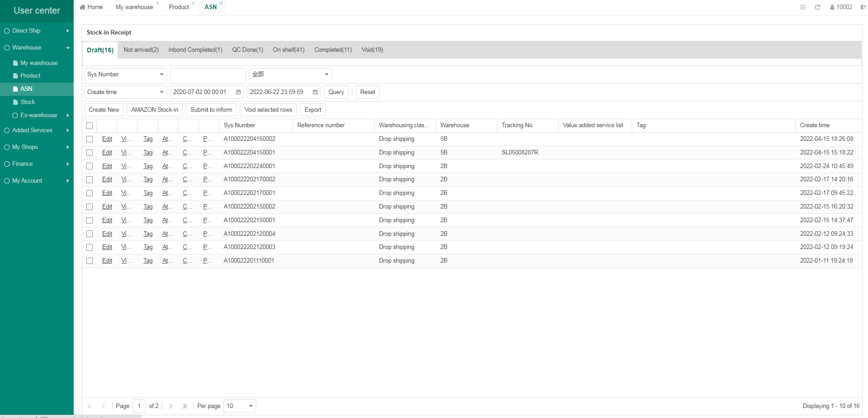Screen dimensions: 868x418
Task: Switch to Void(19) tab
Action: pos(372,50)
